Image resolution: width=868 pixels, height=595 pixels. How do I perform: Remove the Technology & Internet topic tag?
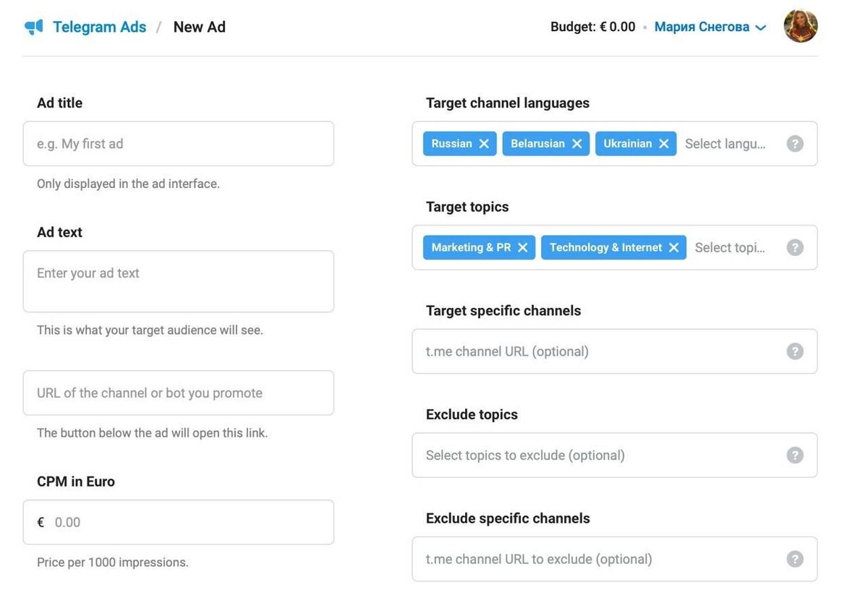point(673,248)
